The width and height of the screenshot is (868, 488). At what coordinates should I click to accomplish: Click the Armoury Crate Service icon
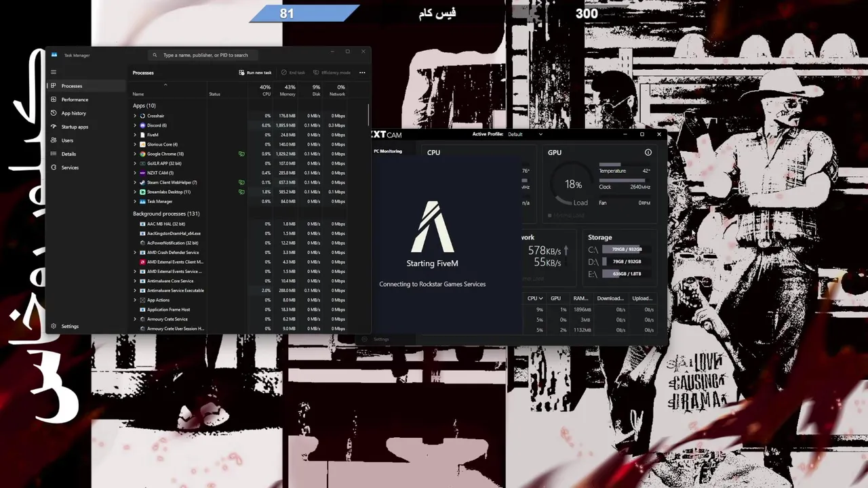tap(142, 319)
